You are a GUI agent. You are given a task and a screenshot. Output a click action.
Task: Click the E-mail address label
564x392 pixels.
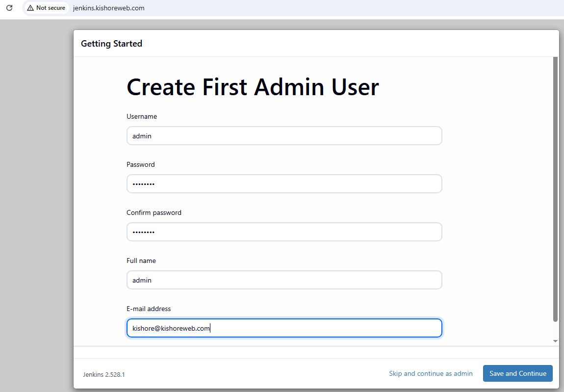[x=149, y=309]
